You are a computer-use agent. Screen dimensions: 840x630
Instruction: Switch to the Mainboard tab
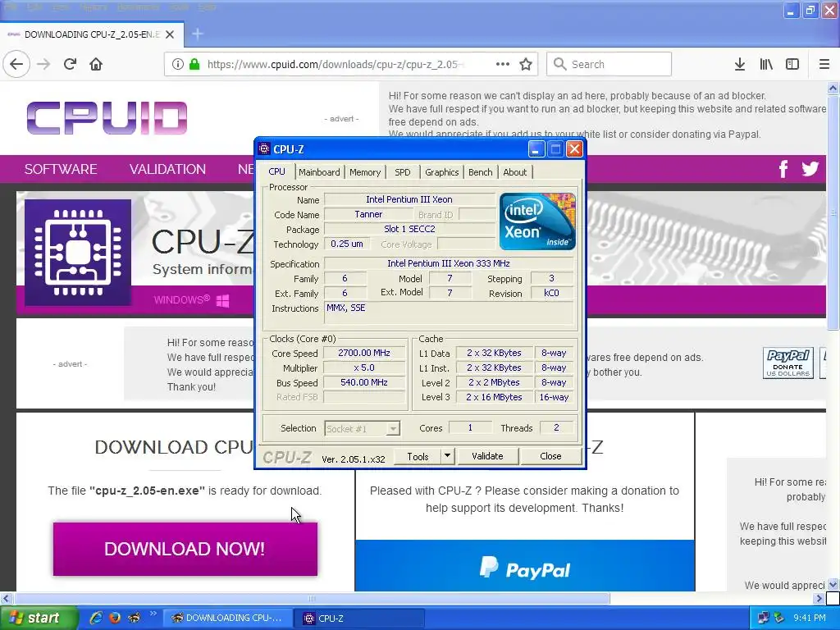[x=319, y=172]
